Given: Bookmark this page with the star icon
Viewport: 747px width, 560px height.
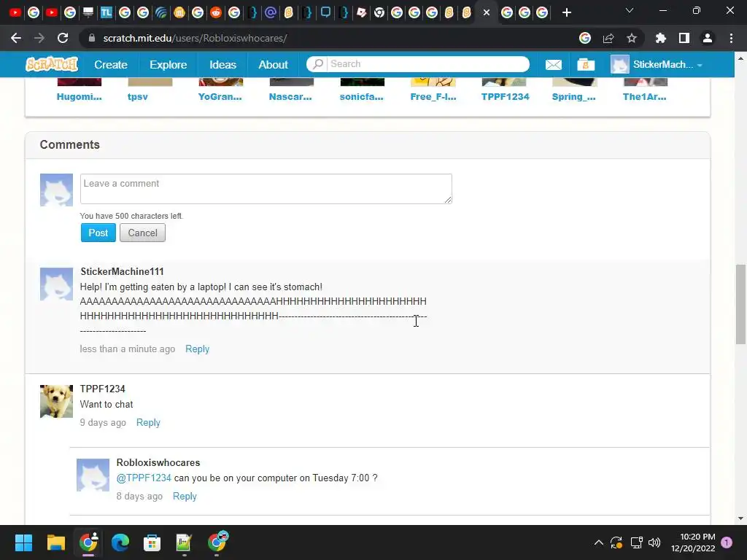Looking at the screenshot, I should [x=631, y=38].
